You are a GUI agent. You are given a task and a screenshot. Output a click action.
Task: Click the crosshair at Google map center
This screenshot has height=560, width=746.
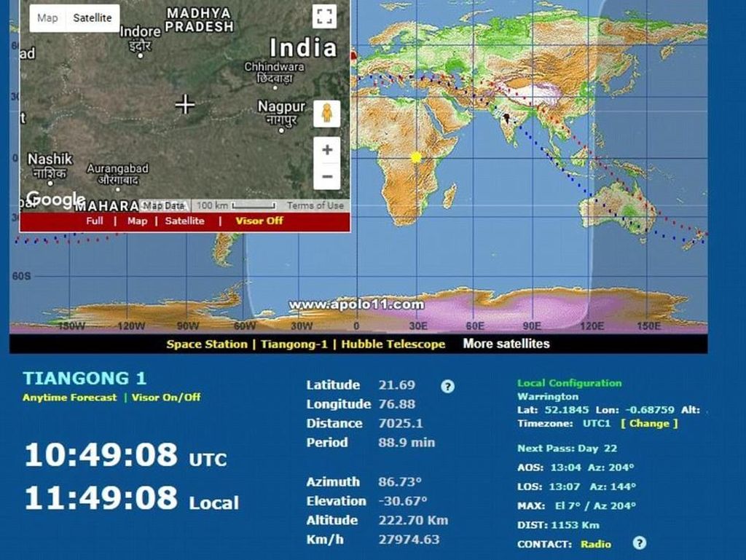[x=184, y=104]
